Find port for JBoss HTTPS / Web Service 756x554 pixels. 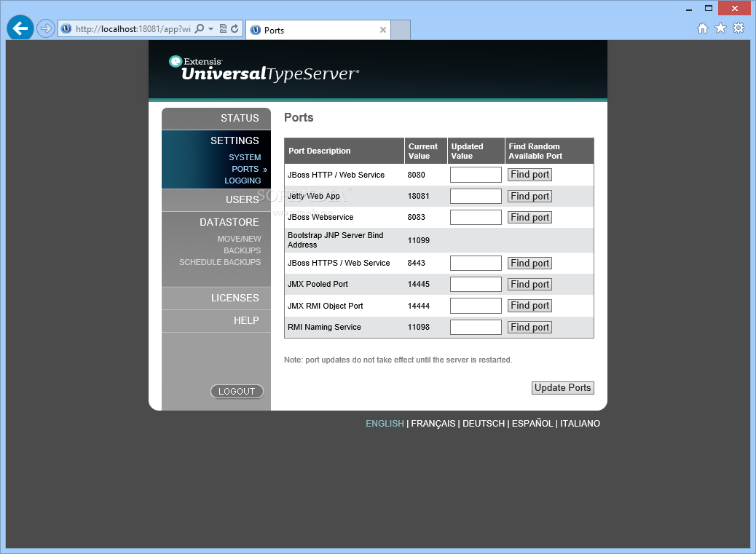point(530,263)
